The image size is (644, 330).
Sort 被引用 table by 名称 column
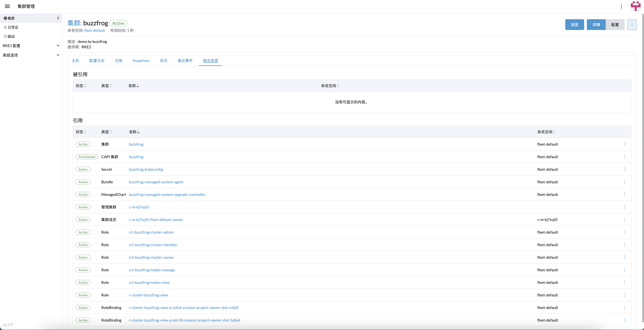tap(134, 86)
